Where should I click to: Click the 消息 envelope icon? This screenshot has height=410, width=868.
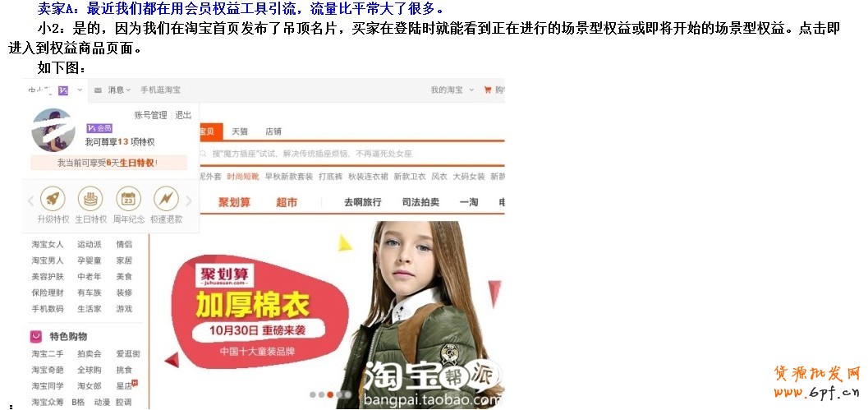(98, 90)
